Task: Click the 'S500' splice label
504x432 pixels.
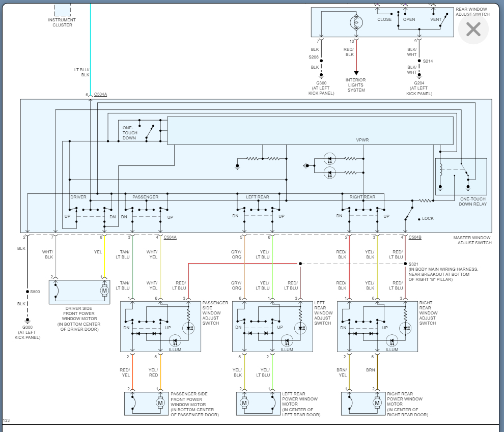Action: coord(35,292)
